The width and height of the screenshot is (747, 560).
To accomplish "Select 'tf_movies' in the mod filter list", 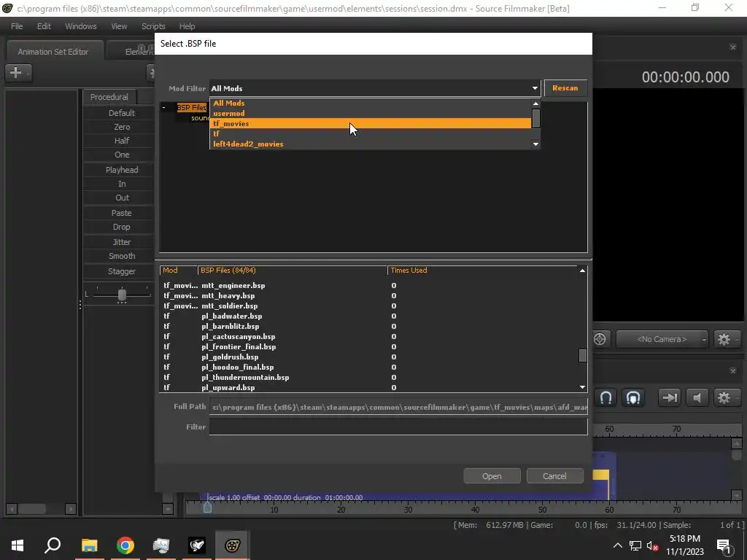I will pos(371,123).
